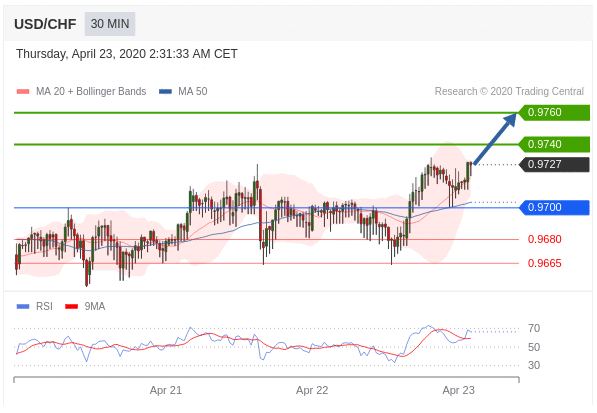597x413 pixels.
Task: Click the 0.9665 red support label
Action: pos(544,263)
